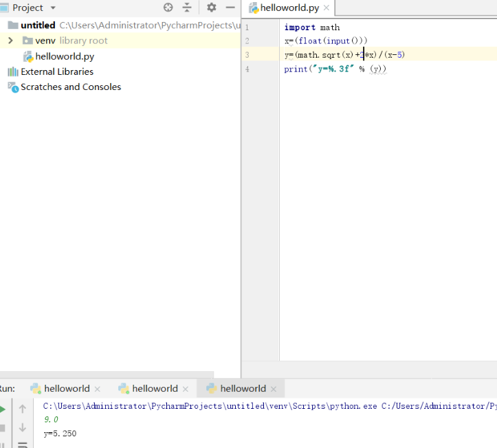The width and height of the screenshot is (497, 448).
Task: Click the import math code line
Action: [312, 27]
